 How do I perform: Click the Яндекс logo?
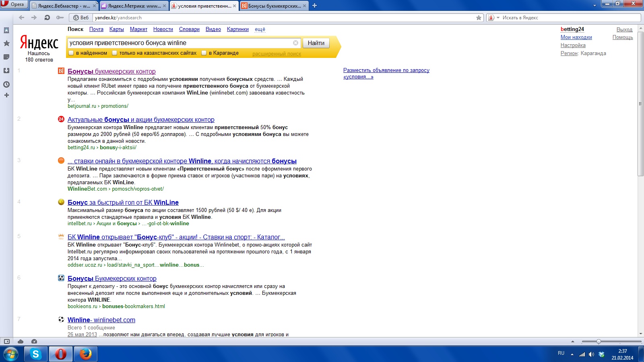tap(39, 42)
